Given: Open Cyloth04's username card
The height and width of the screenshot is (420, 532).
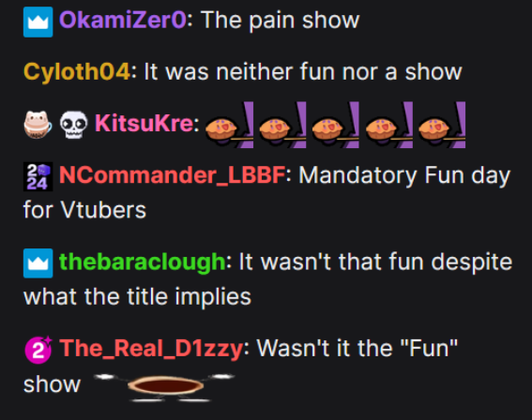Looking at the screenshot, I should [x=77, y=72].
